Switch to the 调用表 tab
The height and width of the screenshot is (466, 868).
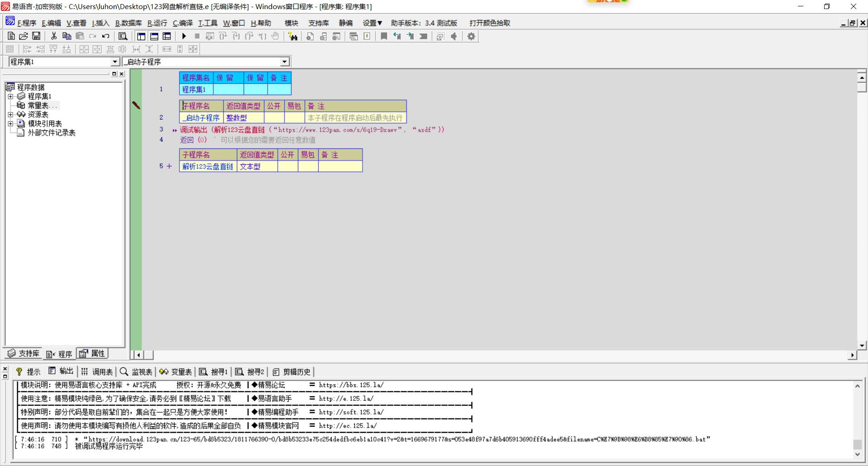point(97,371)
